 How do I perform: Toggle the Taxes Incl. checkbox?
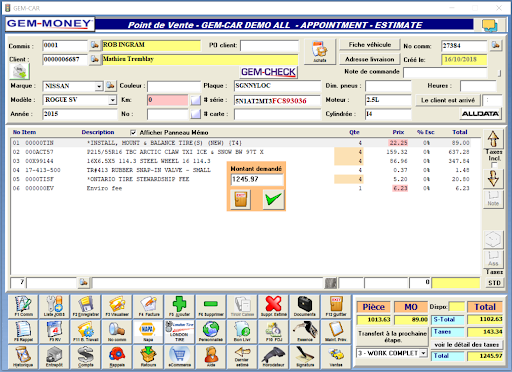tap(494, 165)
